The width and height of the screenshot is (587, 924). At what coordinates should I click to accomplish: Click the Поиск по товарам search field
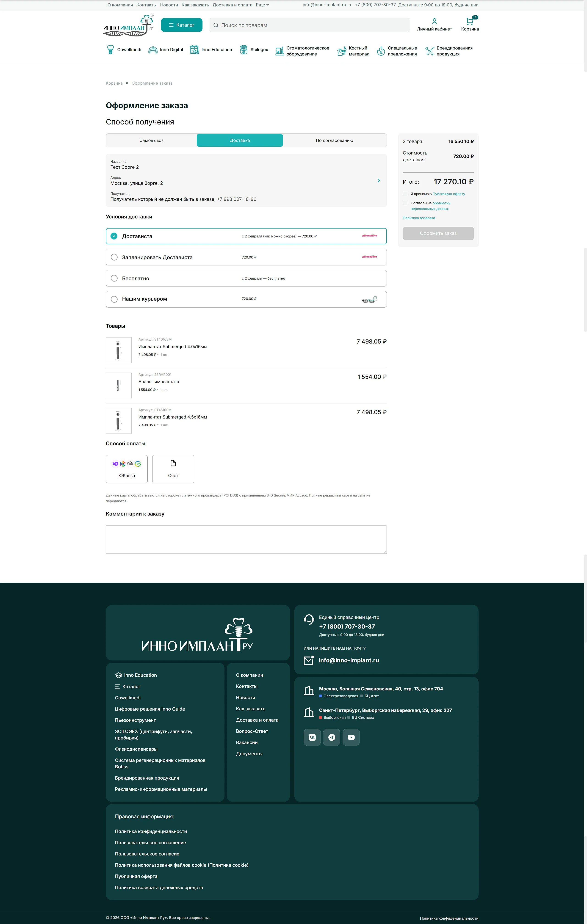point(309,25)
